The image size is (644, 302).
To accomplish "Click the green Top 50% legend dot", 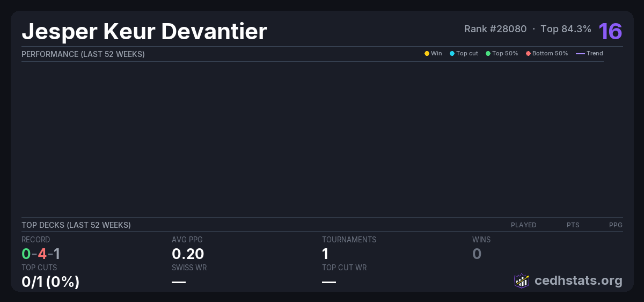I will pyautogui.click(x=488, y=54).
